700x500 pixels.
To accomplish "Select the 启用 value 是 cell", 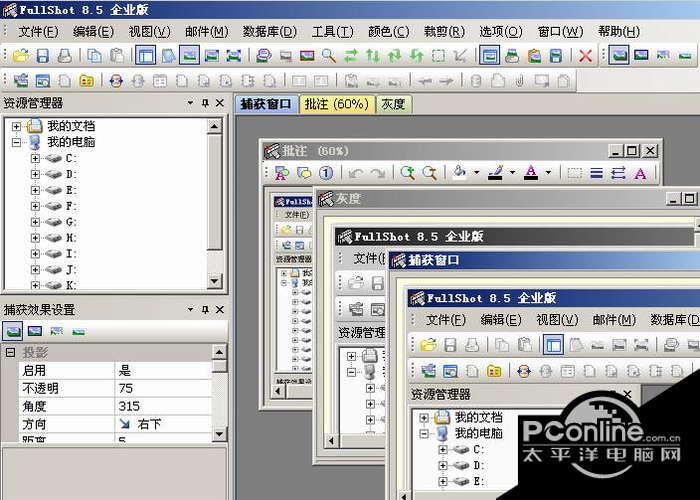I will (162, 370).
